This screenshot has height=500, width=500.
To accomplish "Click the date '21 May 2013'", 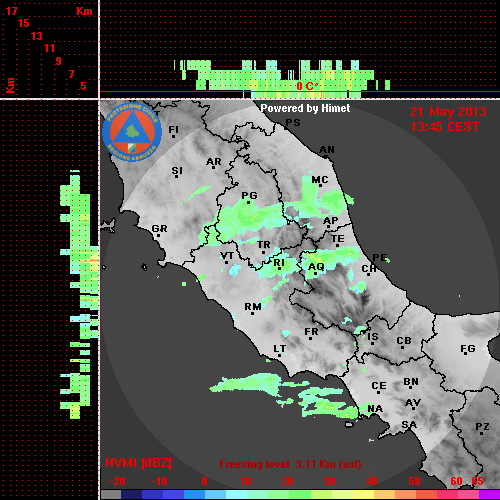I will [448, 112].
